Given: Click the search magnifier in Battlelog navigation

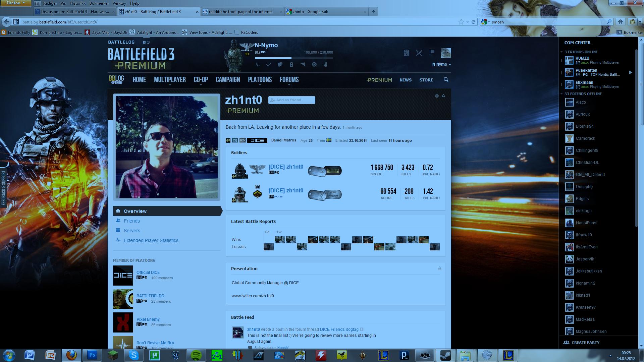Looking at the screenshot, I should (x=446, y=79).
